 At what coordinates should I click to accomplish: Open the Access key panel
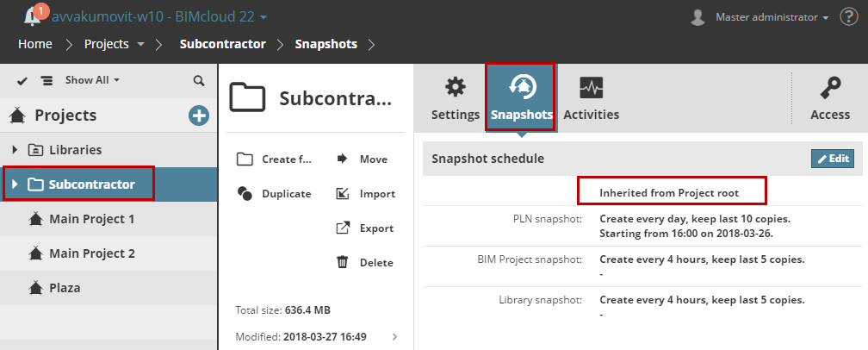pos(830,98)
